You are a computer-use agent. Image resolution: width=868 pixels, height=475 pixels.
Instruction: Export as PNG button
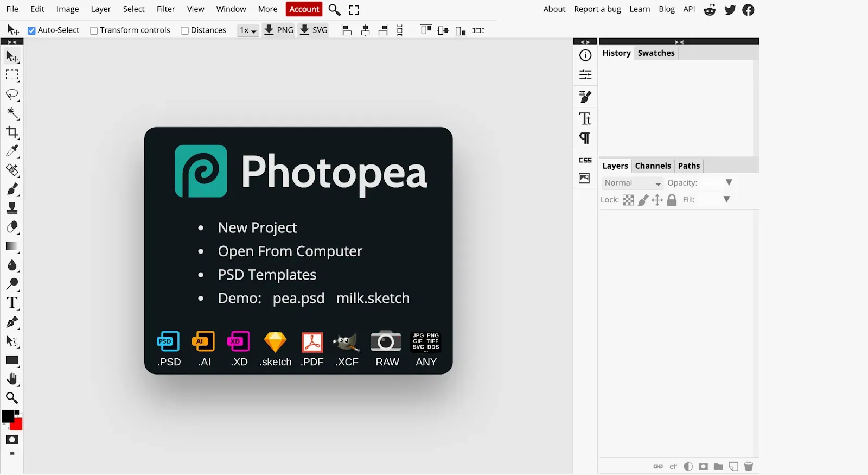278,30
